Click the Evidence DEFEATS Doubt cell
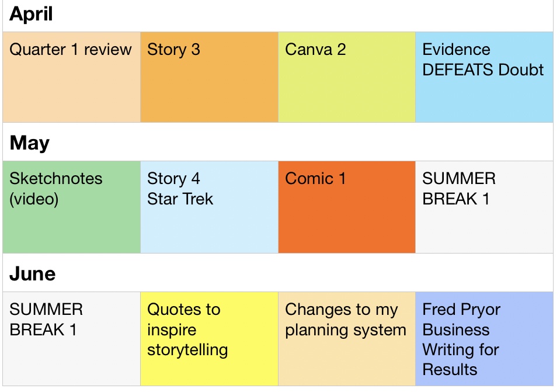 tap(484, 77)
